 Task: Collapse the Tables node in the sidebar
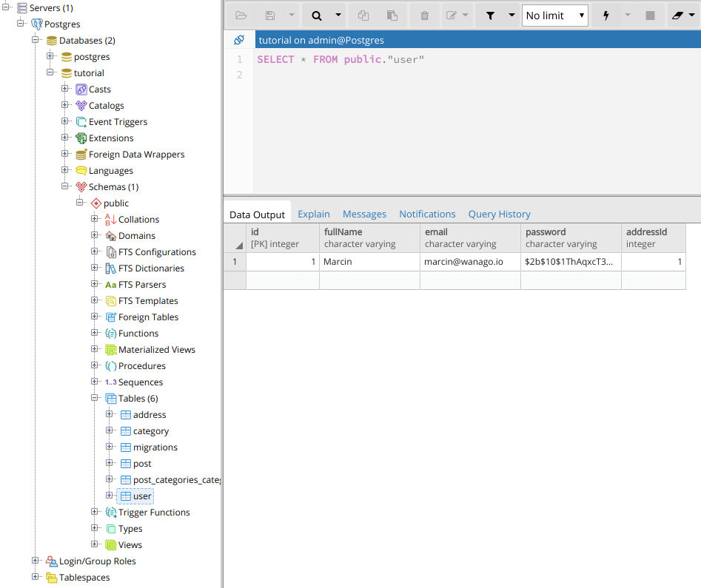pos(95,398)
